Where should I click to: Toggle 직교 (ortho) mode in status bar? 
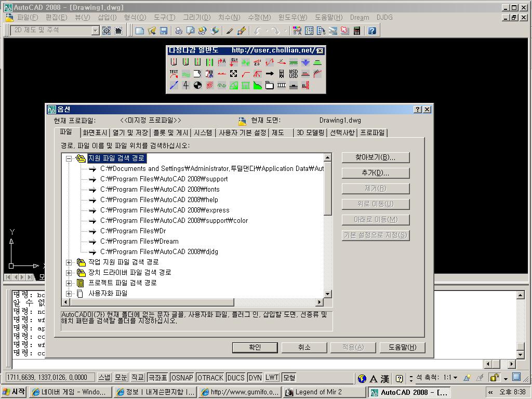tap(137, 377)
